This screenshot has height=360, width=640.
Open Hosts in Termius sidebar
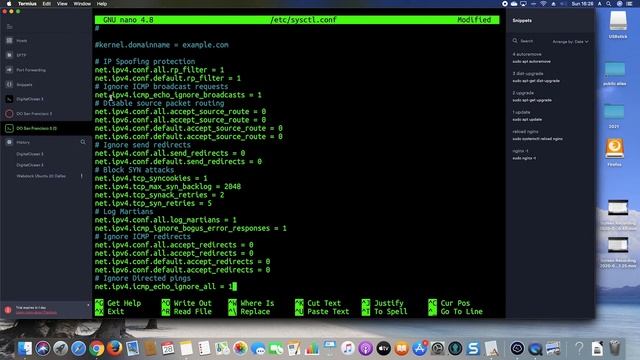point(22,41)
